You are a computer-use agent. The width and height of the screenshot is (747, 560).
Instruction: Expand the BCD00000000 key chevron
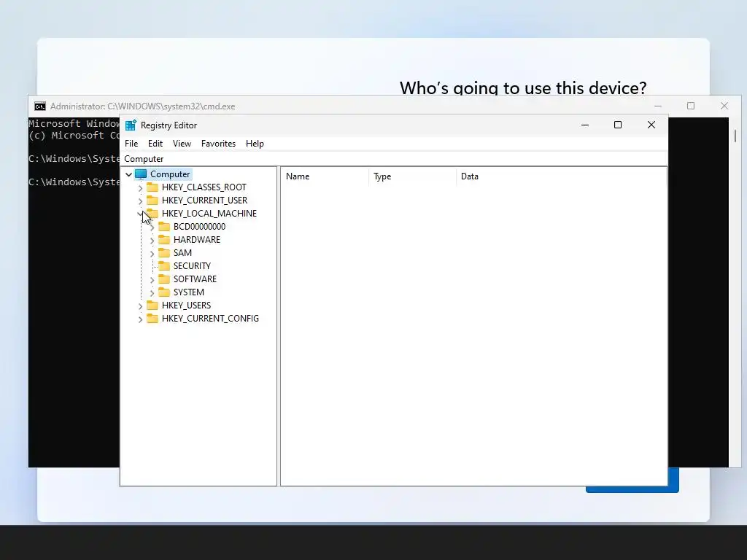pos(152,227)
